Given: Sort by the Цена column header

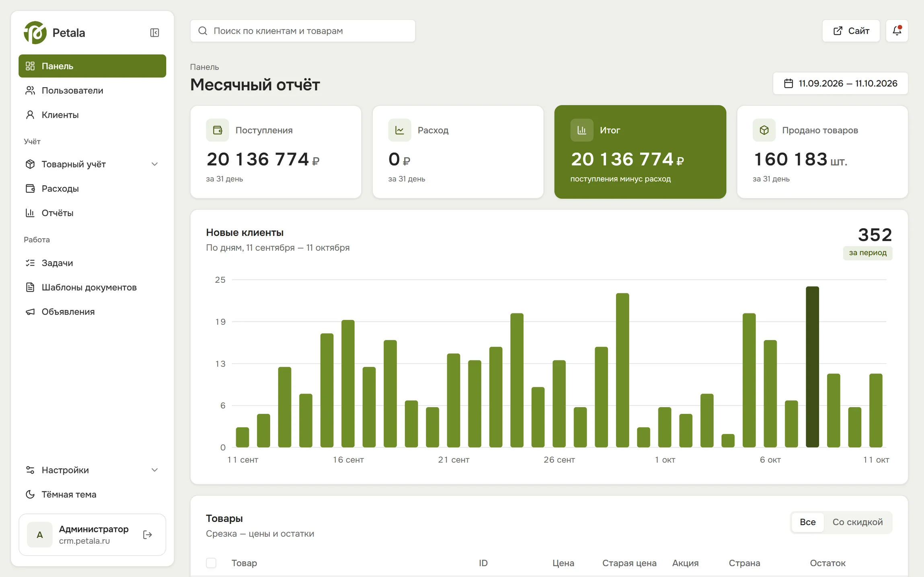Looking at the screenshot, I should (x=563, y=563).
